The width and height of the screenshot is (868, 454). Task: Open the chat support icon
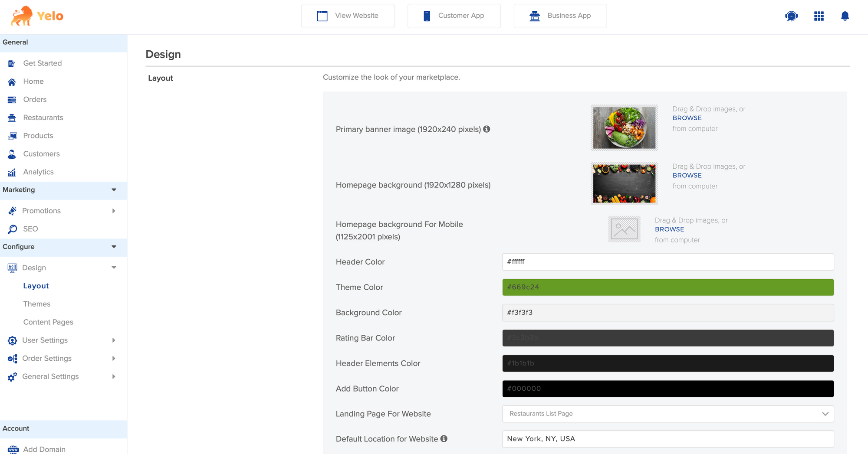[x=791, y=16]
